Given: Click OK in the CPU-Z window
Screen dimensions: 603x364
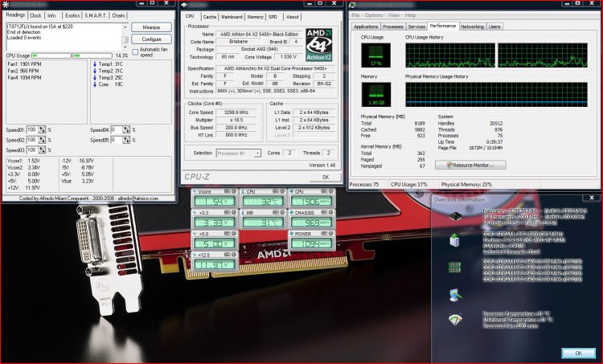Looking at the screenshot, I should point(326,178).
